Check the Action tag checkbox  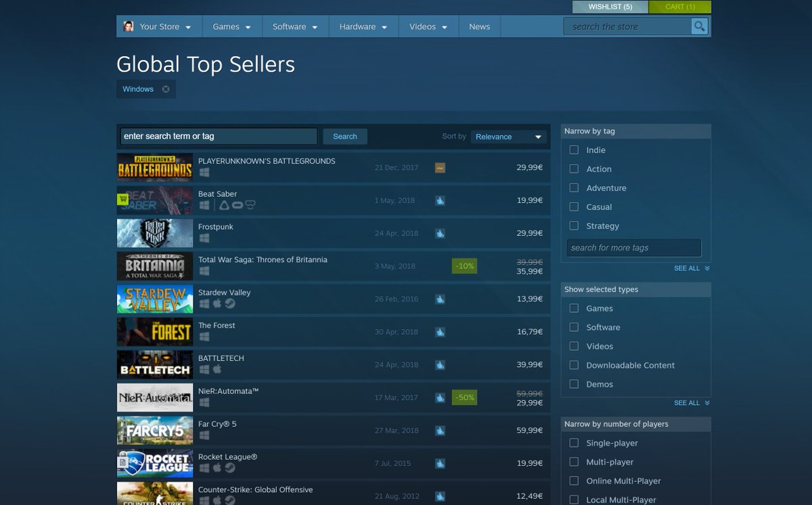(574, 169)
